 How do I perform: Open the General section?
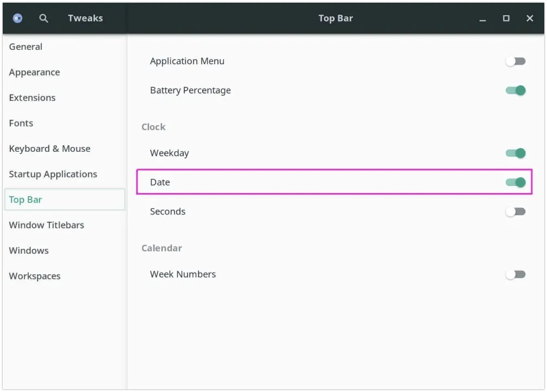(25, 47)
